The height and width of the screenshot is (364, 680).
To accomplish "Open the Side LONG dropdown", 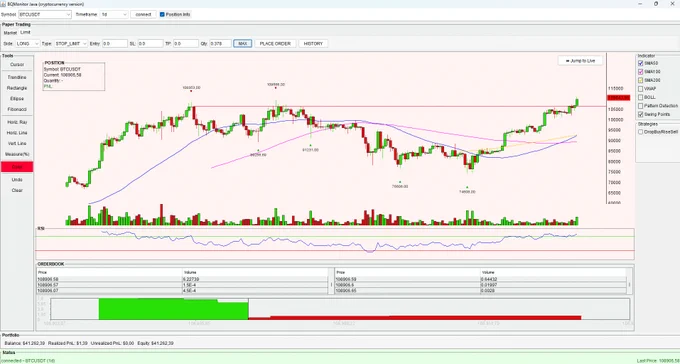I will point(27,44).
